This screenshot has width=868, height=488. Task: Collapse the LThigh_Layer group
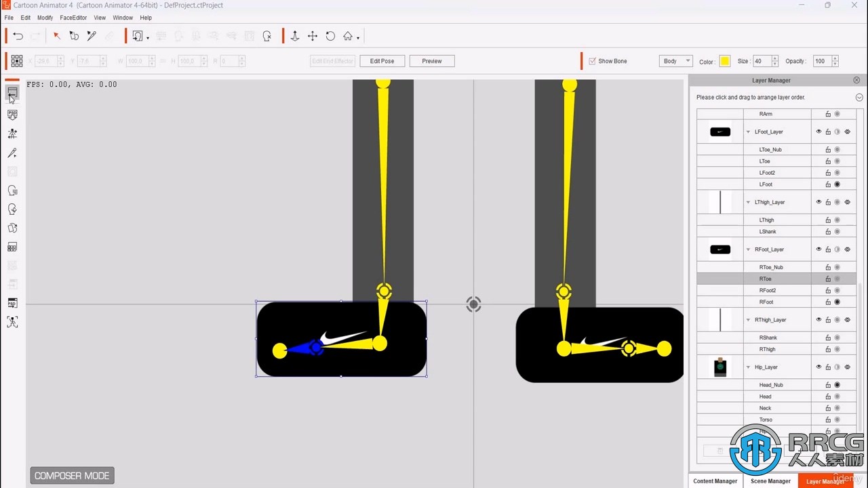coord(749,202)
